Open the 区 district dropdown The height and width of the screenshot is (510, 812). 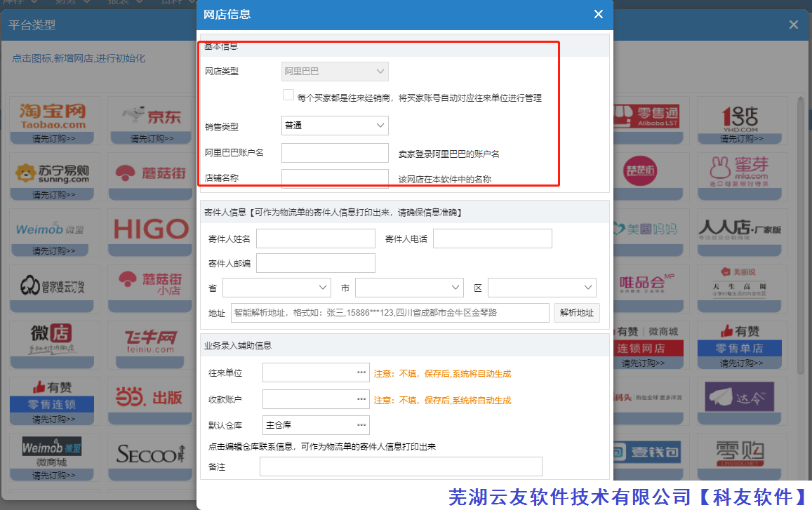pos(542,288)
